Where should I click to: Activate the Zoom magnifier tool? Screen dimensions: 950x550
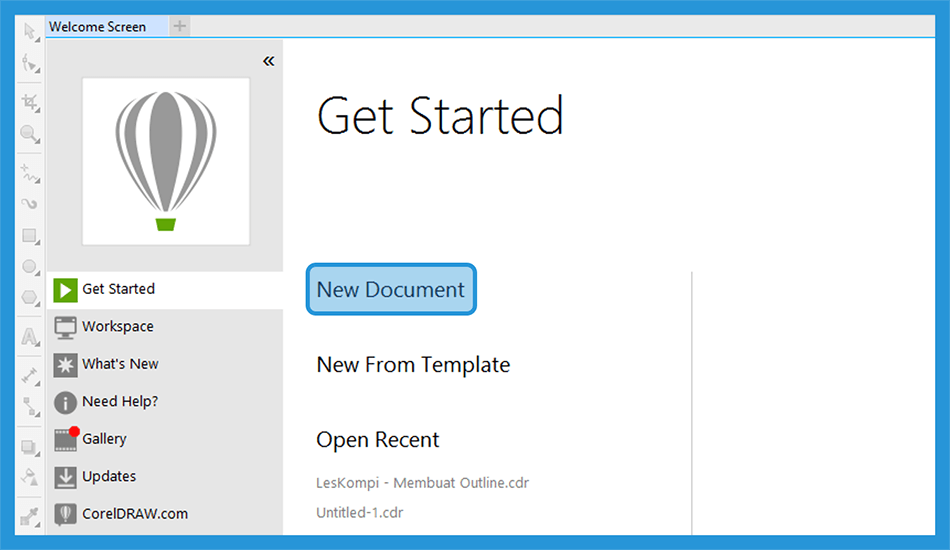29,133
